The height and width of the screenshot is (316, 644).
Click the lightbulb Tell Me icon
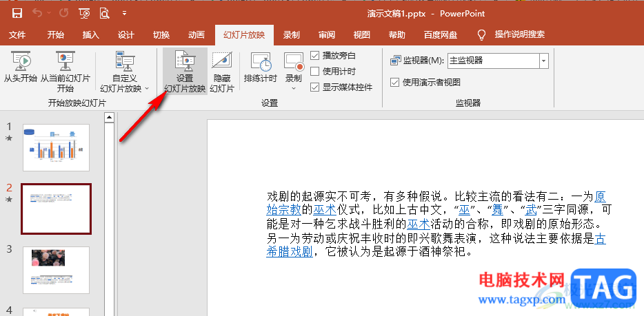pos(482,35)
